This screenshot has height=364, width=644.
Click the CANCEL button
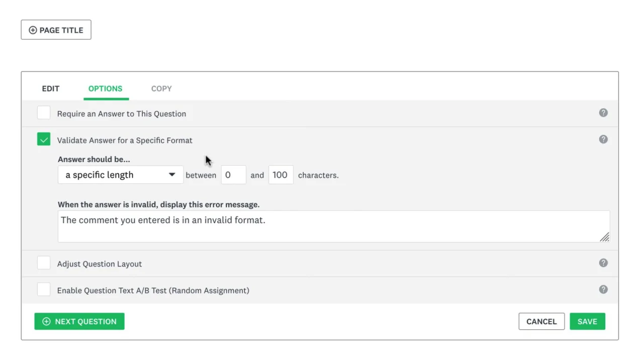[541, 321]
